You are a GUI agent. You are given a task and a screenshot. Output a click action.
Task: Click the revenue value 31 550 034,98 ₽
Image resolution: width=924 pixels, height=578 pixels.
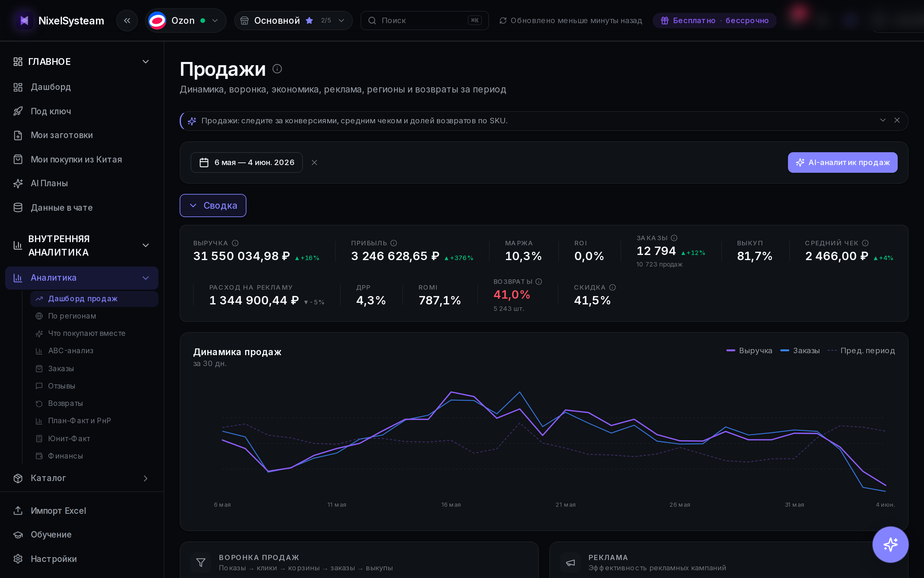[241, 256]
